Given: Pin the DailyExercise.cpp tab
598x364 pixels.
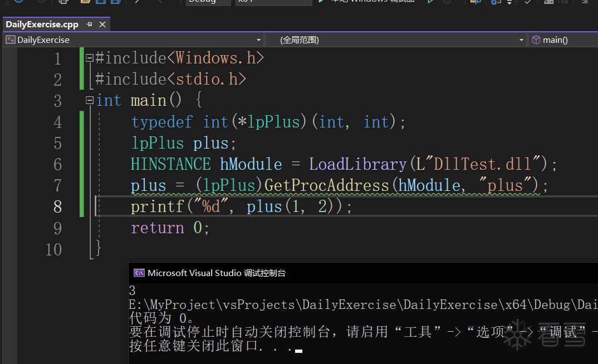Looking at the screenshot, I should click(89, 24).
